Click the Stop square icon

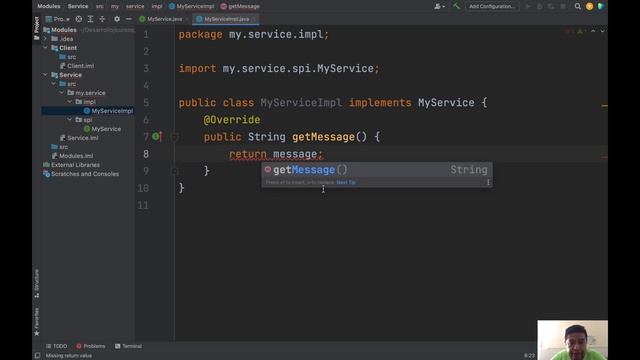(563, 6)
